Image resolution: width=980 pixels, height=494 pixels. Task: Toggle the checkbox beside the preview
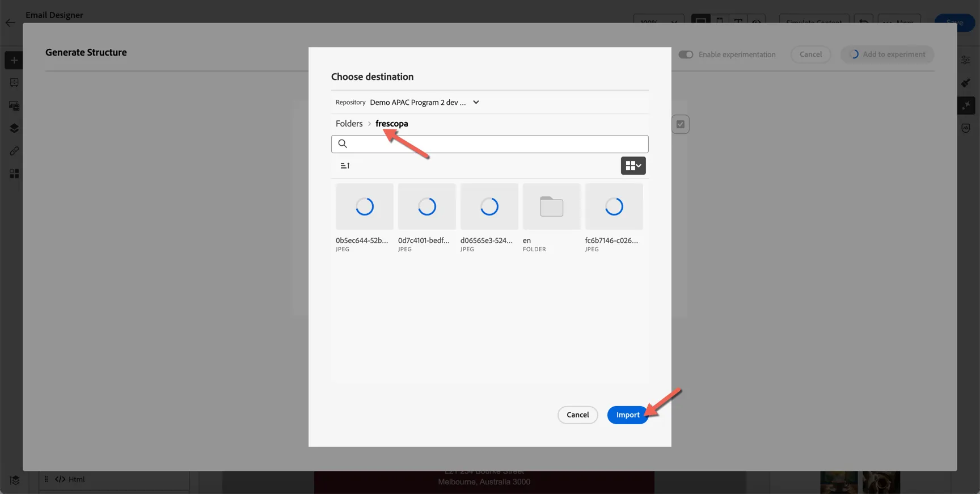point(681,124)
